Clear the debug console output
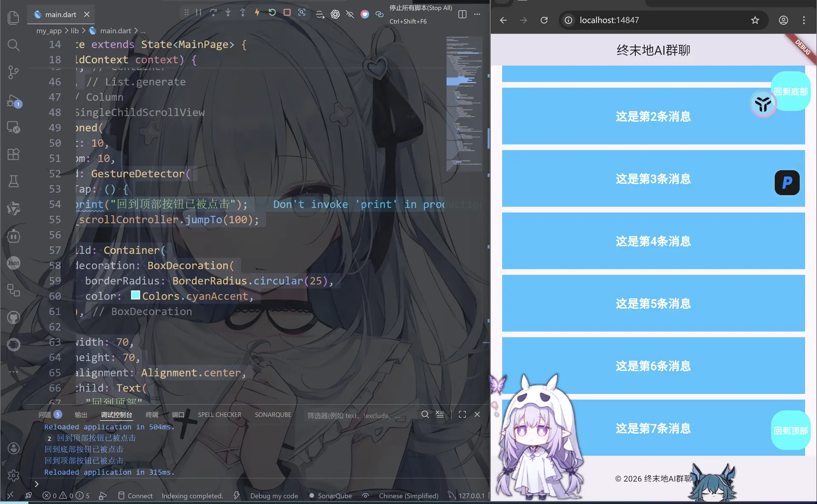Viewport: 817px width, 504px height. point(440,414)
